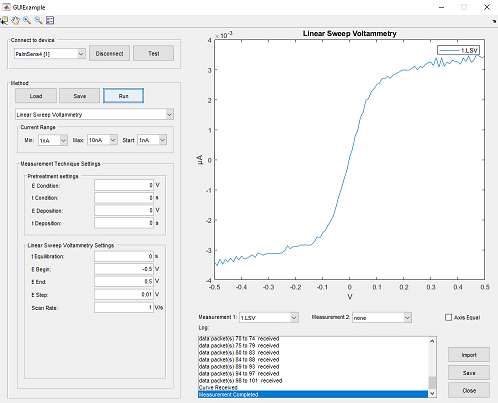Click the MATLAB icon in title bar
Viewport: 498px width, 403px height.
6,7
